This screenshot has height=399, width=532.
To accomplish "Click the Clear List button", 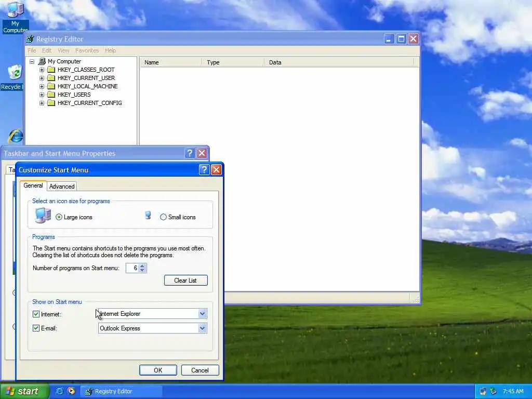I will (x=185, y=280).
